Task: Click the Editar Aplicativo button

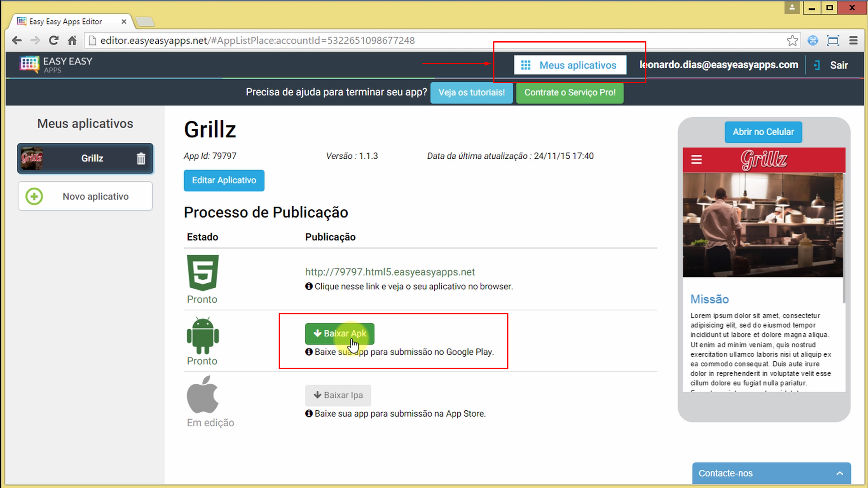Action: pyautogui.click(x=224, y=180)
